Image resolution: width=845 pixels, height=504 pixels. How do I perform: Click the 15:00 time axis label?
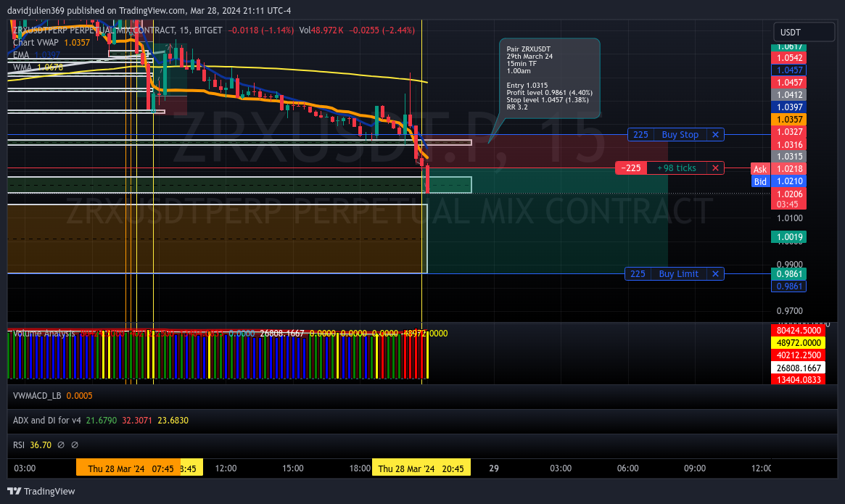292,468
